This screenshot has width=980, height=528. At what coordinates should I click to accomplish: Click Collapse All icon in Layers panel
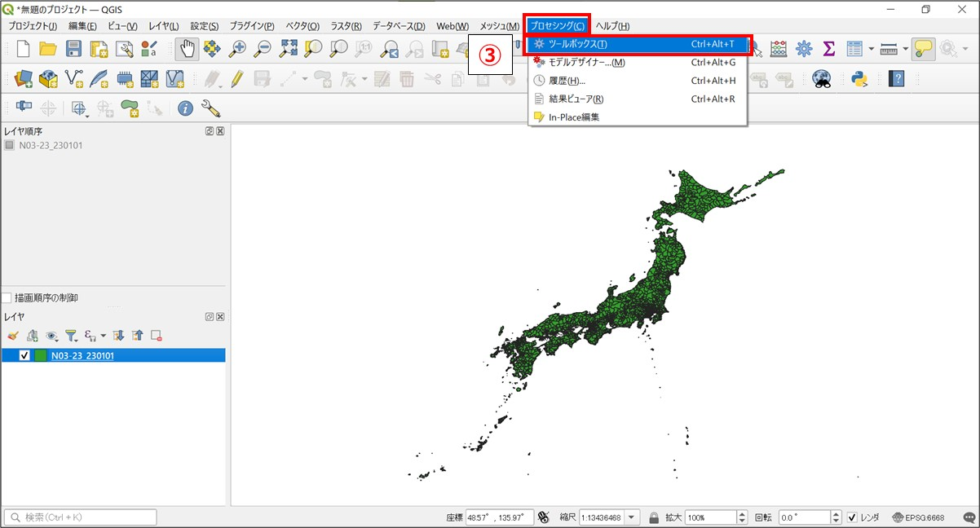(x=137, y=335)
